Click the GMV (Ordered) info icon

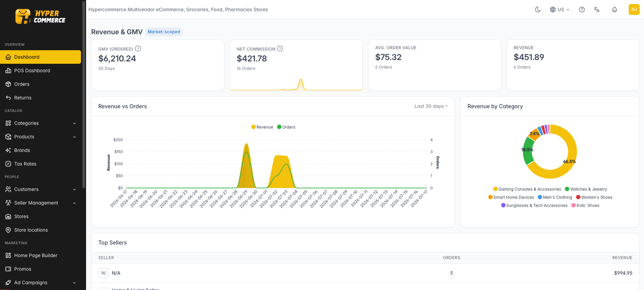138,49
